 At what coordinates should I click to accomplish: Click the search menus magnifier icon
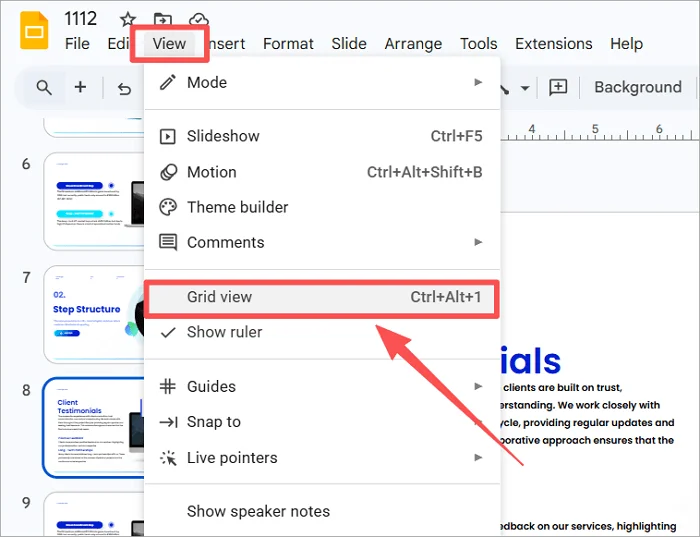[44, 87]
